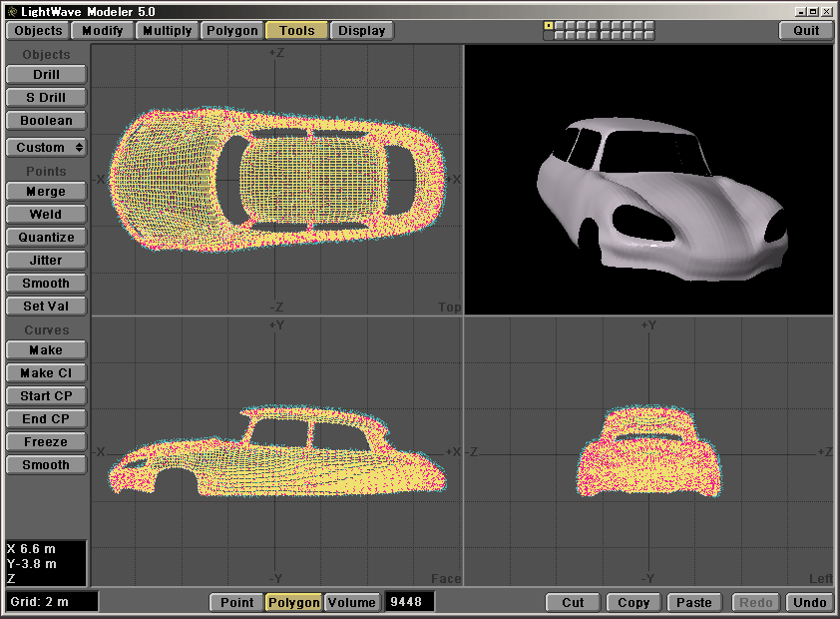Click the Weld points button
Image resolution: width=840 pixels, height=619 pixels.
pos(46,215)
